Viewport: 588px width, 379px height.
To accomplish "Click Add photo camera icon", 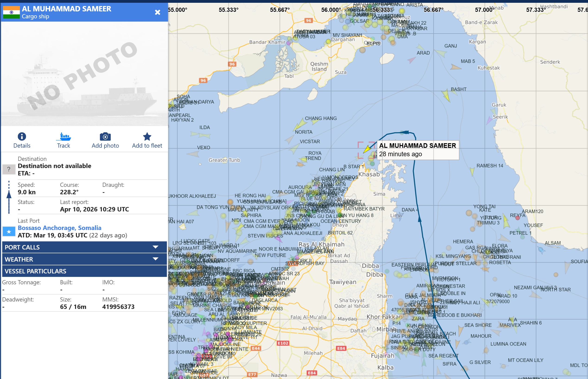I will [105, 137].
